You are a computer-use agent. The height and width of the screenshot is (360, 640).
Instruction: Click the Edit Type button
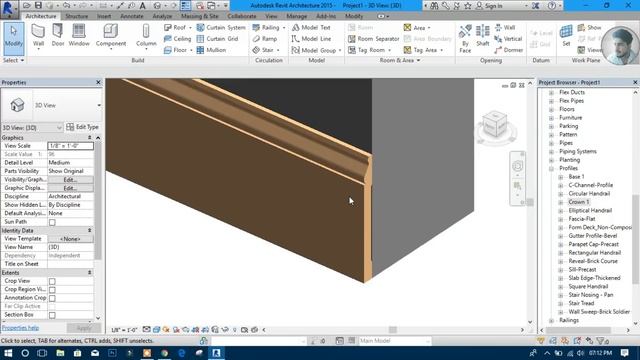tap(82, 127)
